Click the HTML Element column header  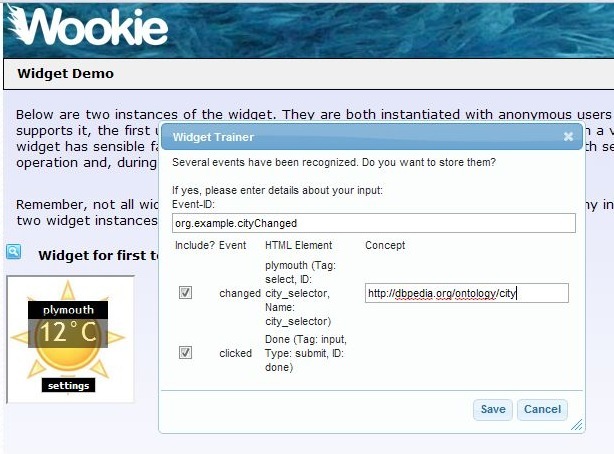coord(298,245)
